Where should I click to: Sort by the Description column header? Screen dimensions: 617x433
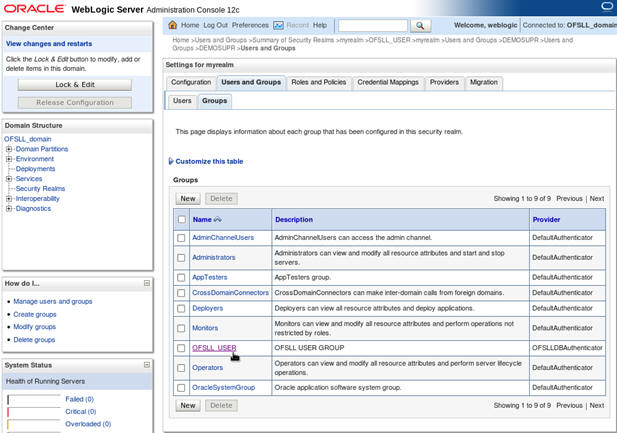point(294,220)
